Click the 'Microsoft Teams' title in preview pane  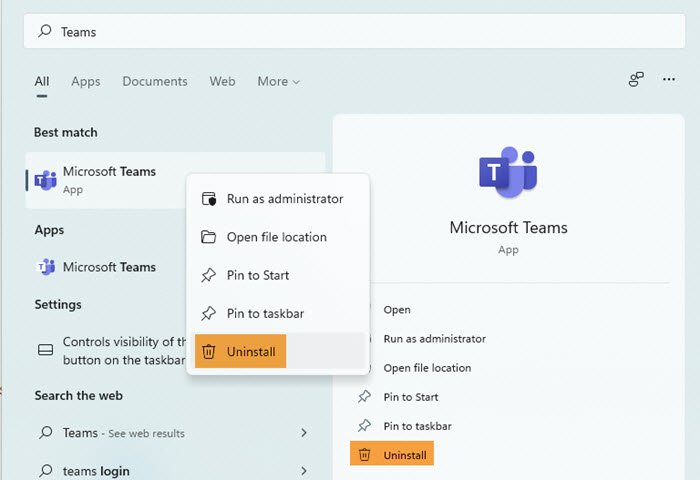click(508, 228)
